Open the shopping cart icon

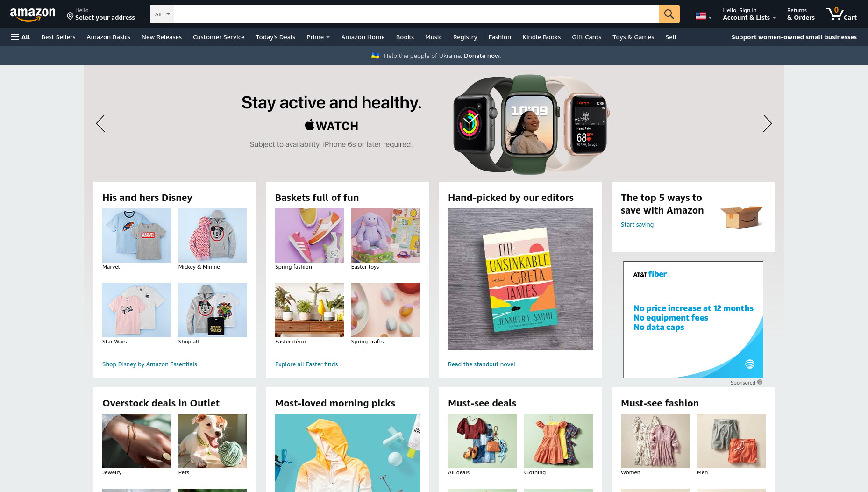[x=841, y=14]
